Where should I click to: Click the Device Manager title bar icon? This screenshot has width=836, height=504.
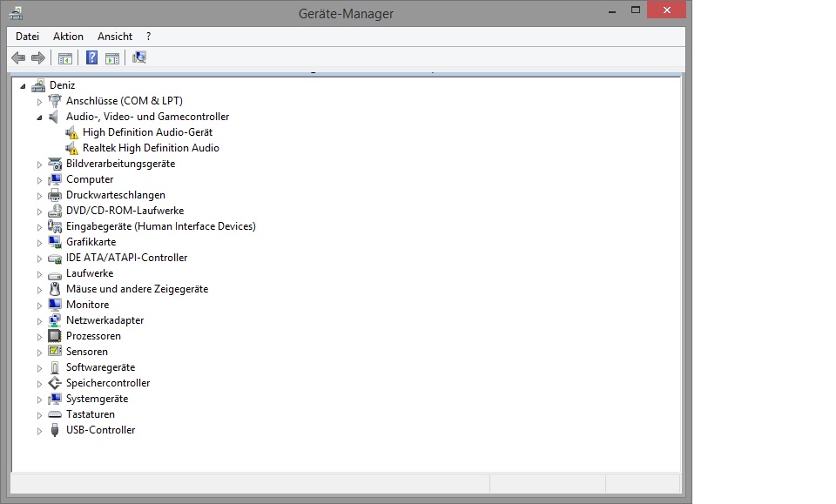pyautogui.click(x=16, y=13)
